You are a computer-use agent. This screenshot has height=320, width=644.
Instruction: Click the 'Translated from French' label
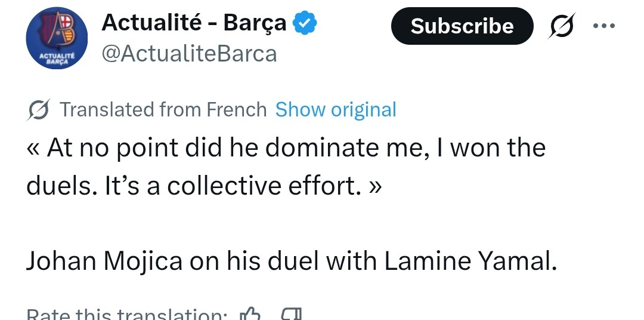[163, 110]
